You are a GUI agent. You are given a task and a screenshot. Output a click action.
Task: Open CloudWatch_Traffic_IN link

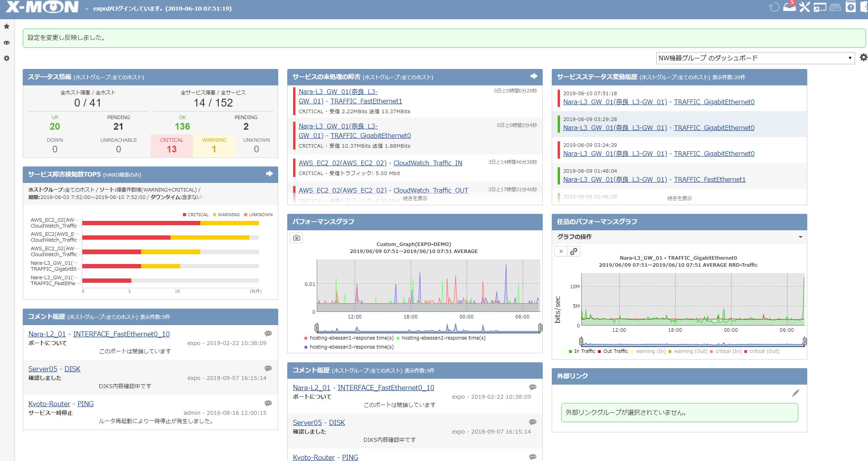coord(428,163)
